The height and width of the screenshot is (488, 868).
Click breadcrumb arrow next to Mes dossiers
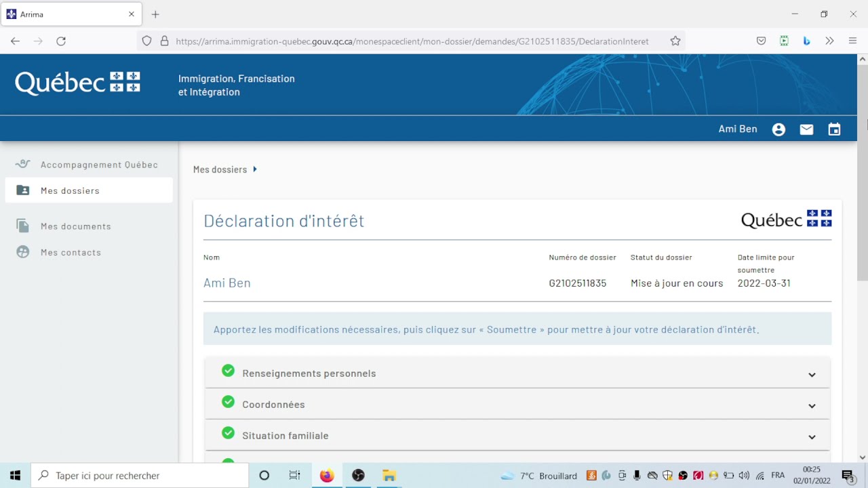[x=255, y=169]
